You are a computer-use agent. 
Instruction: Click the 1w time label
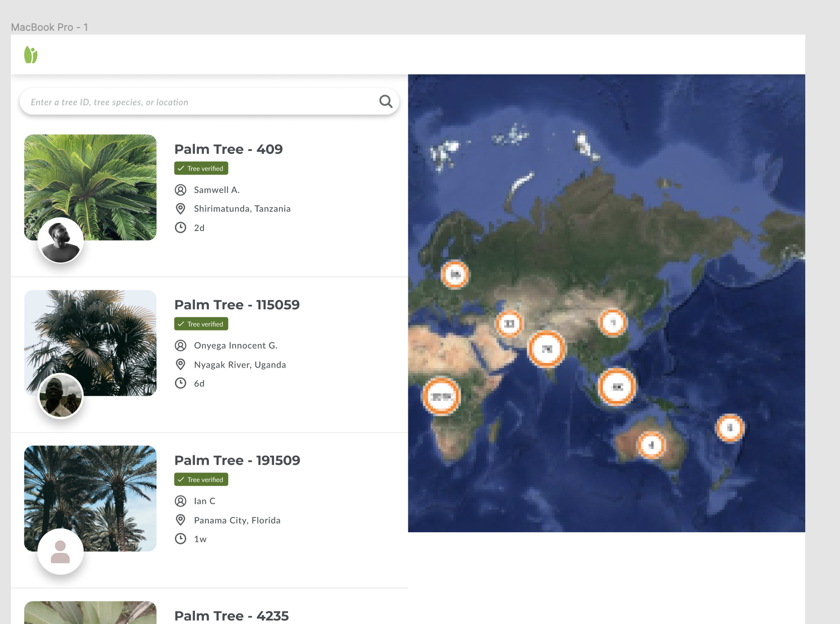coord(200,539)
